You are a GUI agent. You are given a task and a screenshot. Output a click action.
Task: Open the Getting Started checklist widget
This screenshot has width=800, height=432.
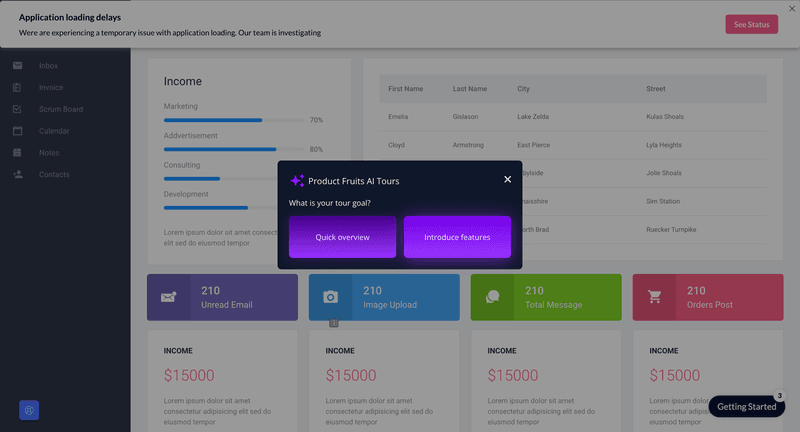[x=746, y=406]
